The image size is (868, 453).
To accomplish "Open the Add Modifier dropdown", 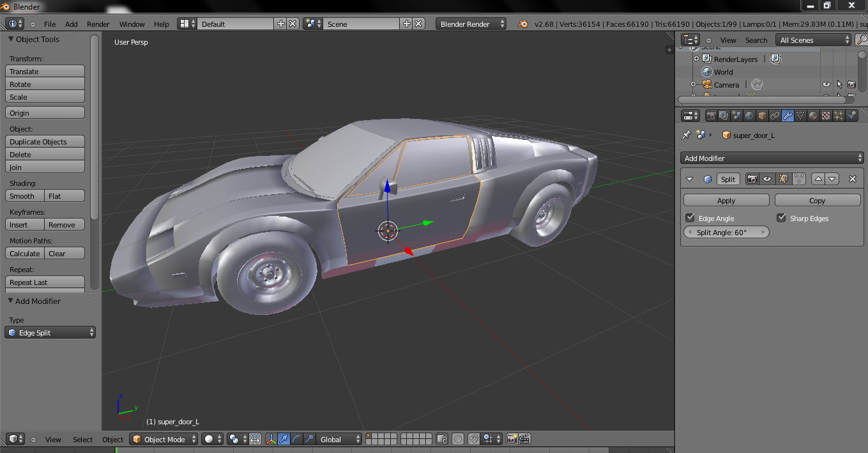I will click(x=772, y=158).
